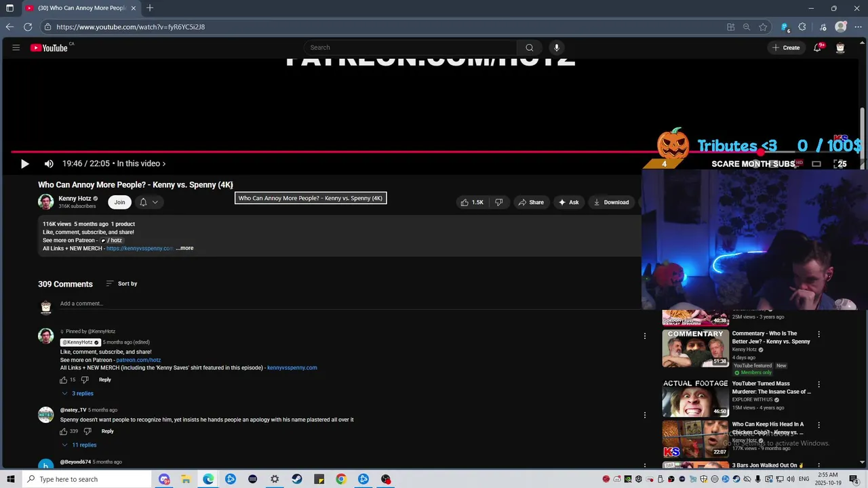The height and width of the screenshot is (488, 868).
Task: Focus the YouTube search box
Action: [x=410, y=47]
